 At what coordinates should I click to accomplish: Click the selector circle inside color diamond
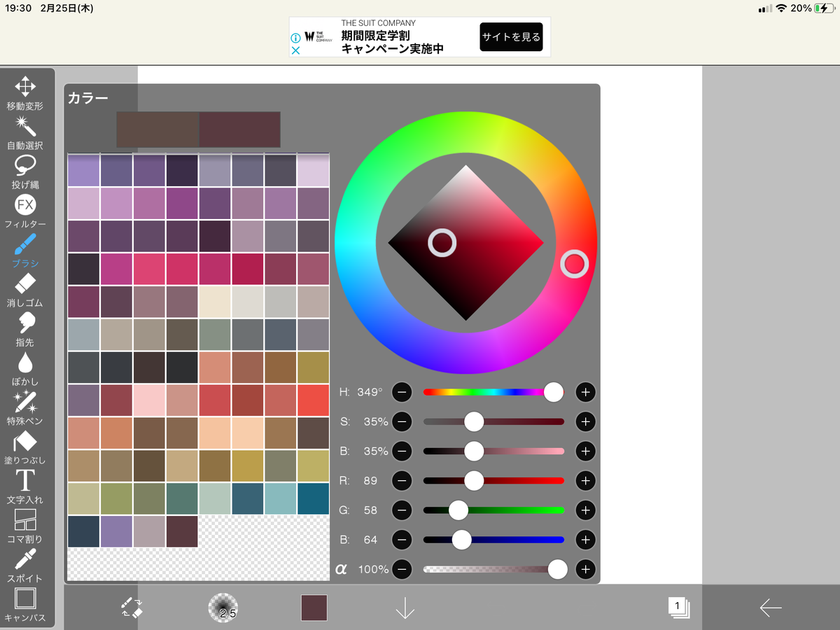442,243
